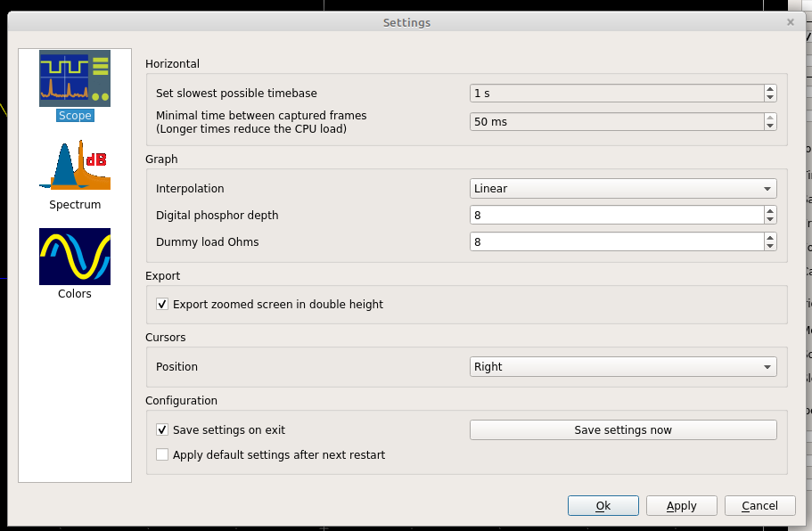The width and height of the screenshot is (812, 531).
Task: Uncheck export zoomed screen in double height
Action: click(x=161, y=304)
